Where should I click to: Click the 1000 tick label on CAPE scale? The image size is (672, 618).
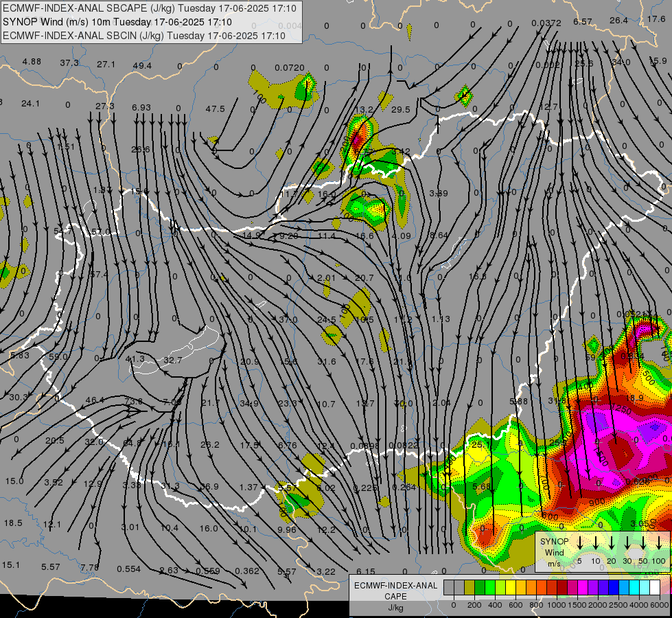[557, 605]
